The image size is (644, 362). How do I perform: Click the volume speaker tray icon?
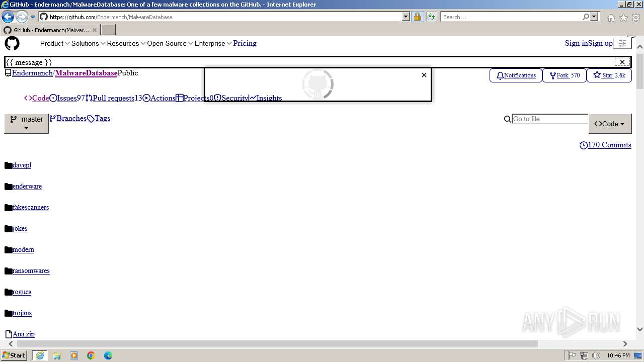596,355
